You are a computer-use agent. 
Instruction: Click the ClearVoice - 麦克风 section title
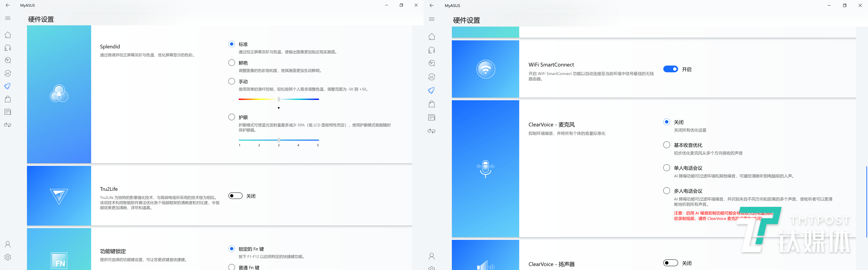(x=552, y=125)
